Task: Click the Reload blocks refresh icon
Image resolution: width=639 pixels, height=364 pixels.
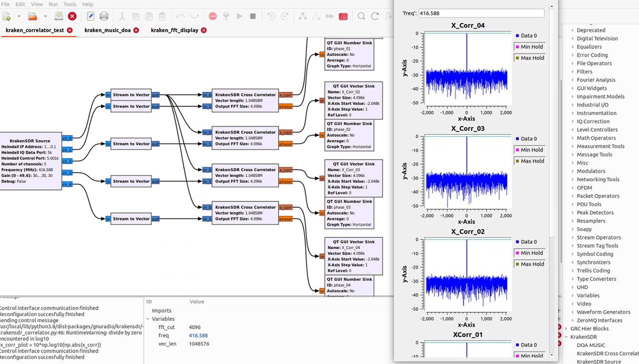Action: tap(375, 16)
